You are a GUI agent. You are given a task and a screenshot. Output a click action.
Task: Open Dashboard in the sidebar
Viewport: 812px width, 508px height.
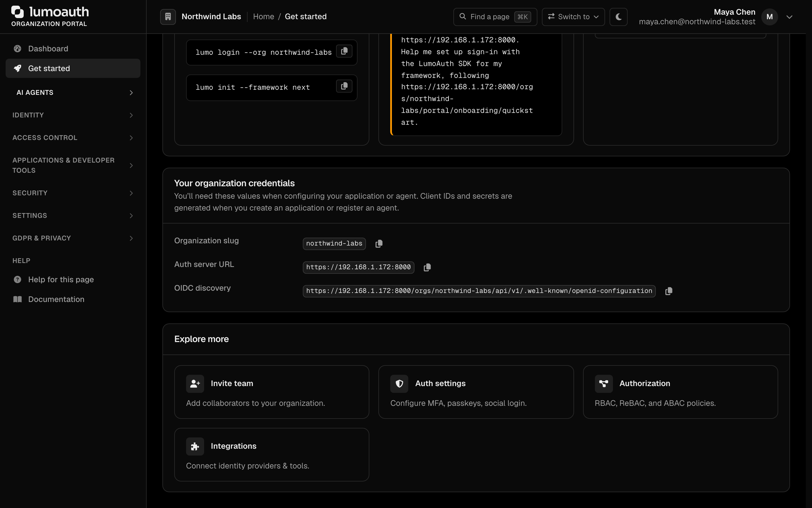73,49
